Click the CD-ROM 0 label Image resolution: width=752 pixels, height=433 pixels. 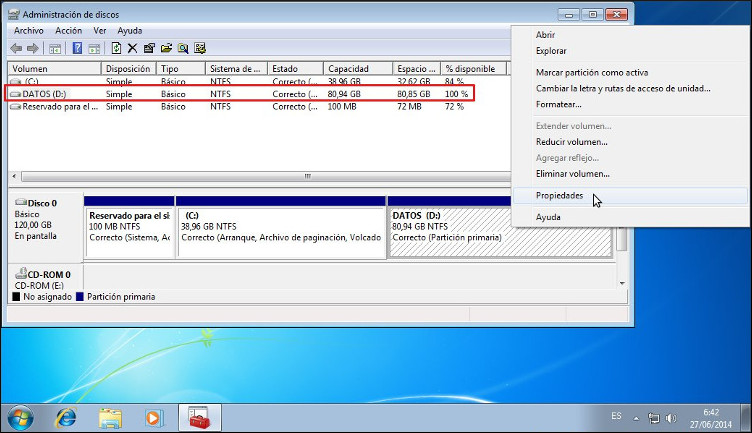[49, 274]
